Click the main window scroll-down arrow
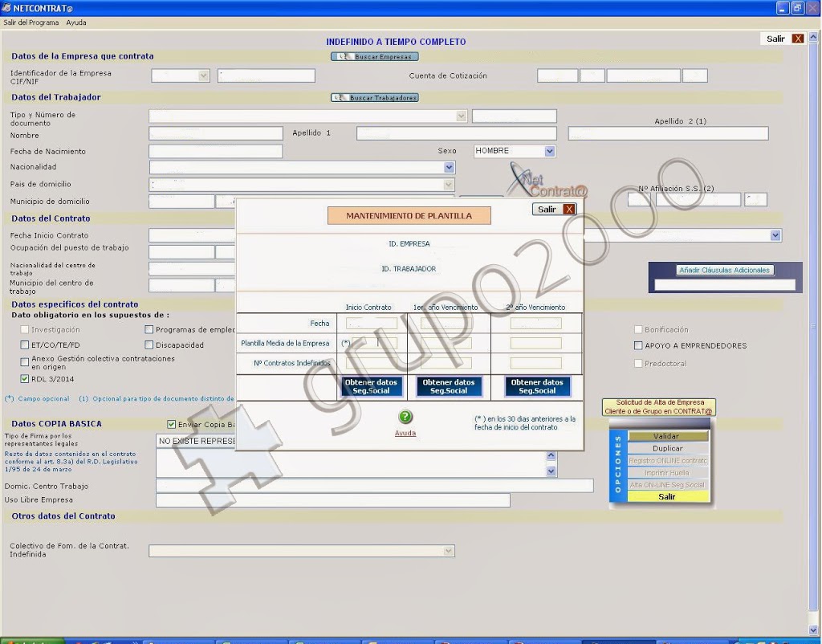The height and width of the screenshot is (644, 822). point(813,630)
